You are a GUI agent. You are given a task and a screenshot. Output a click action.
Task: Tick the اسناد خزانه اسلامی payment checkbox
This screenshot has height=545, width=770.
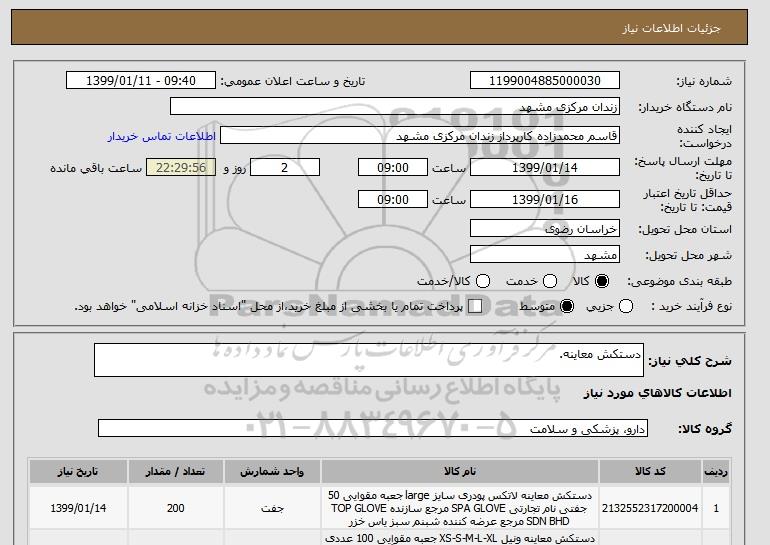tap(475, 306)
